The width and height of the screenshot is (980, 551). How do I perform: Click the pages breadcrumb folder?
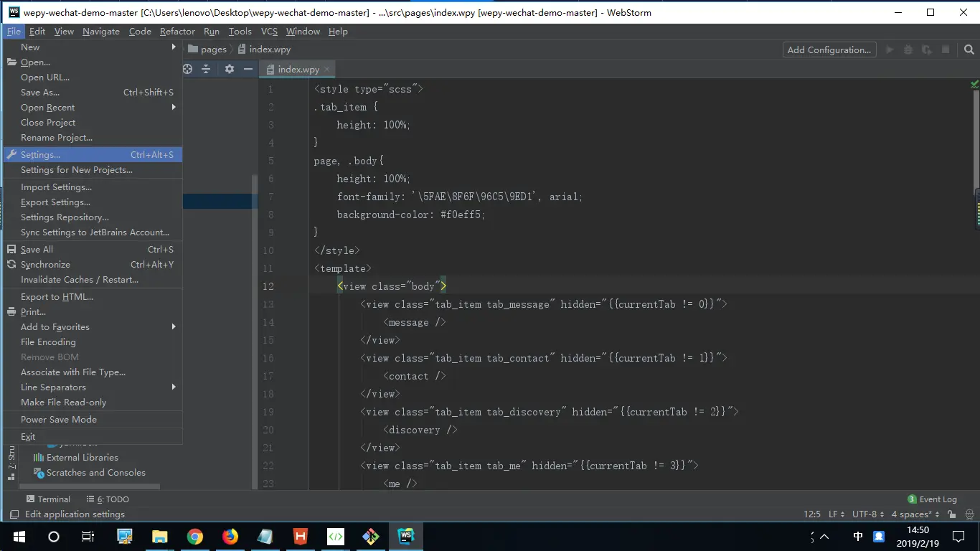pos(207,50)
